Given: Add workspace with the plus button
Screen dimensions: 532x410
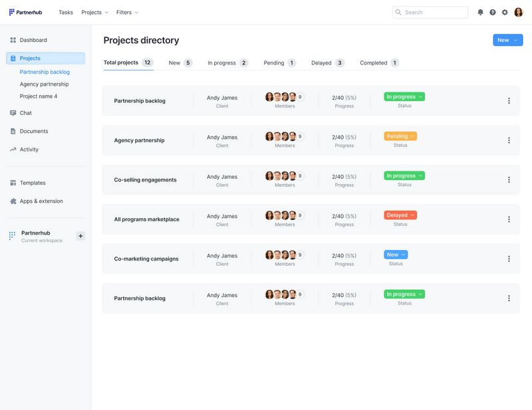Looking at the screenshot, I should [x=80, y=236].
